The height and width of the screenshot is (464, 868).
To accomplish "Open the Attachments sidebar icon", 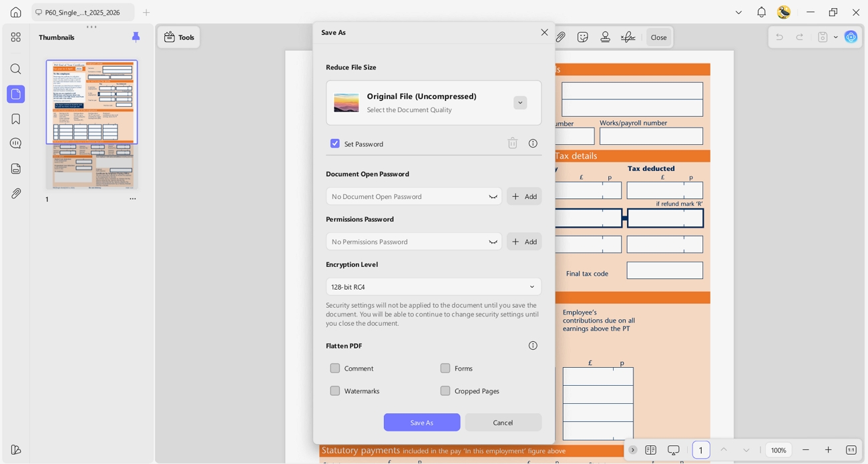I will 16,193.
